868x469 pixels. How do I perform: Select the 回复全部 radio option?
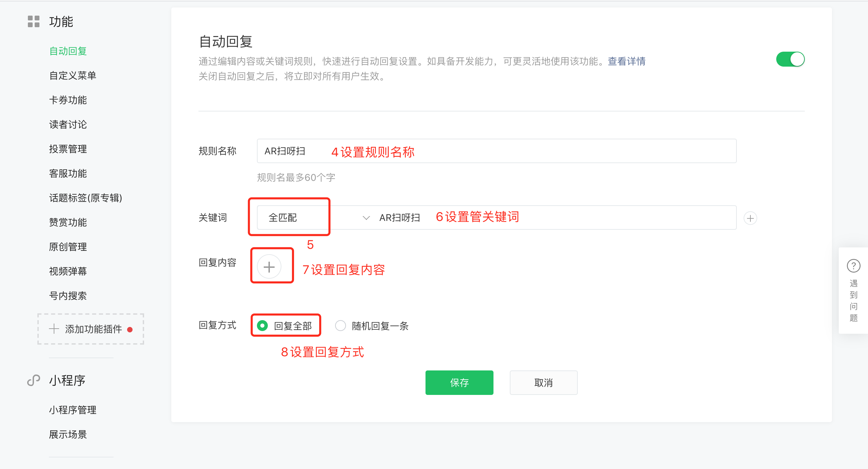tap(262, 326)
